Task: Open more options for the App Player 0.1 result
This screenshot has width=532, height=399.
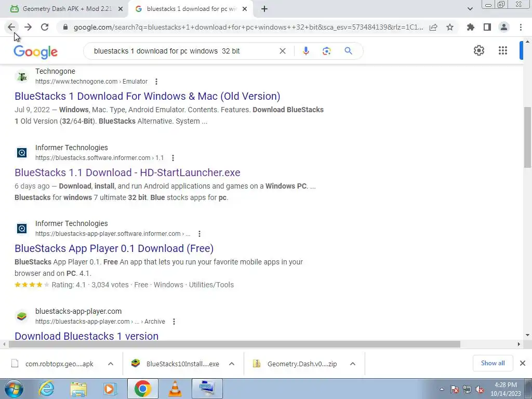Action: coord(199,234)
